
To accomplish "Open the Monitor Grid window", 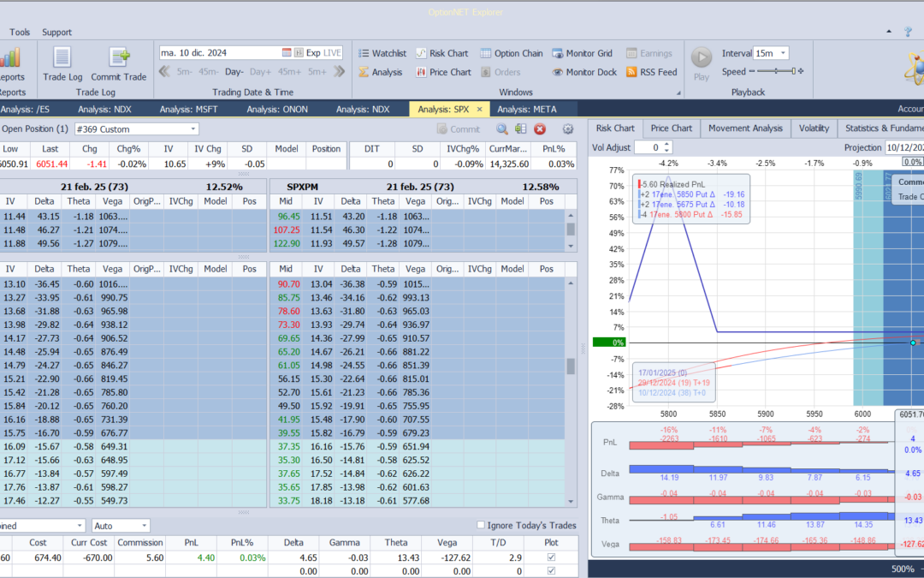I will point(582,53).
